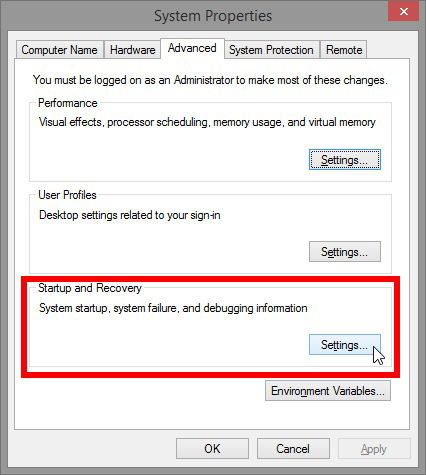Confirm changes with the OK button

click(212, 449)
